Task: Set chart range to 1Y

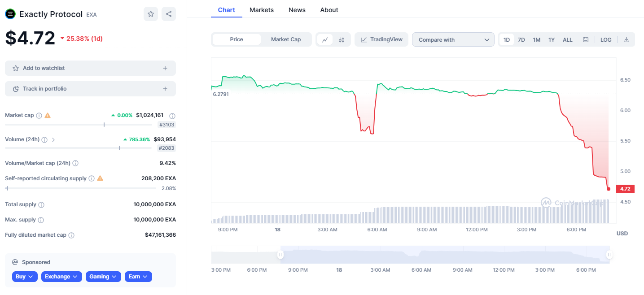Action: 552,39
